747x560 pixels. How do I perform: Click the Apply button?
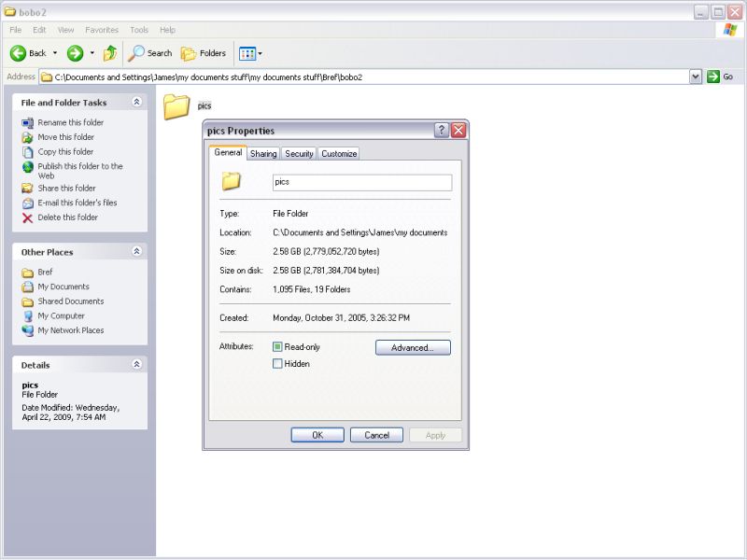click(435, 435)
